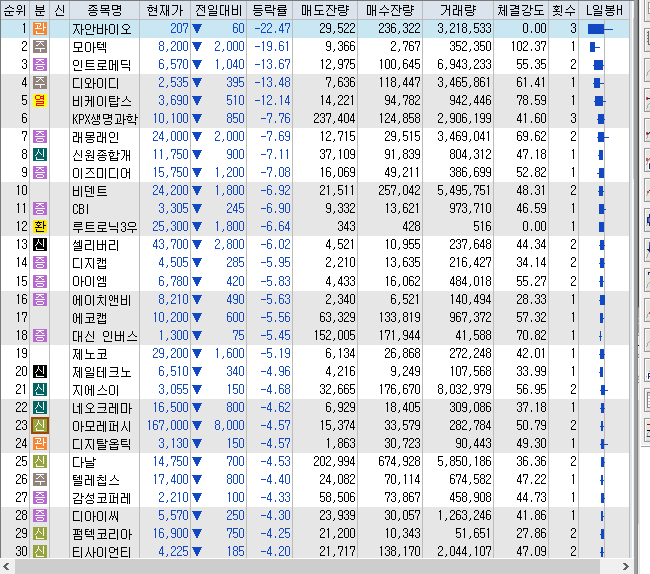Click the 증 badge beside 에이치앤비

[40, 300]
